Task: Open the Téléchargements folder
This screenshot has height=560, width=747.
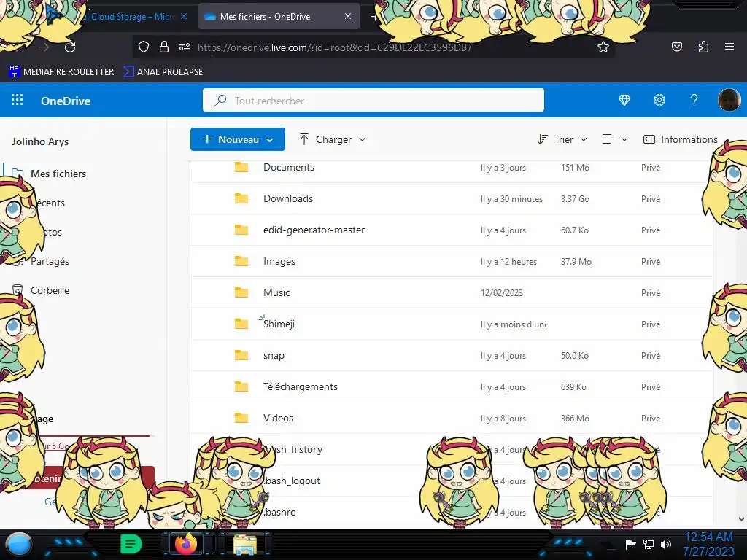Action: tap(300, 386)
